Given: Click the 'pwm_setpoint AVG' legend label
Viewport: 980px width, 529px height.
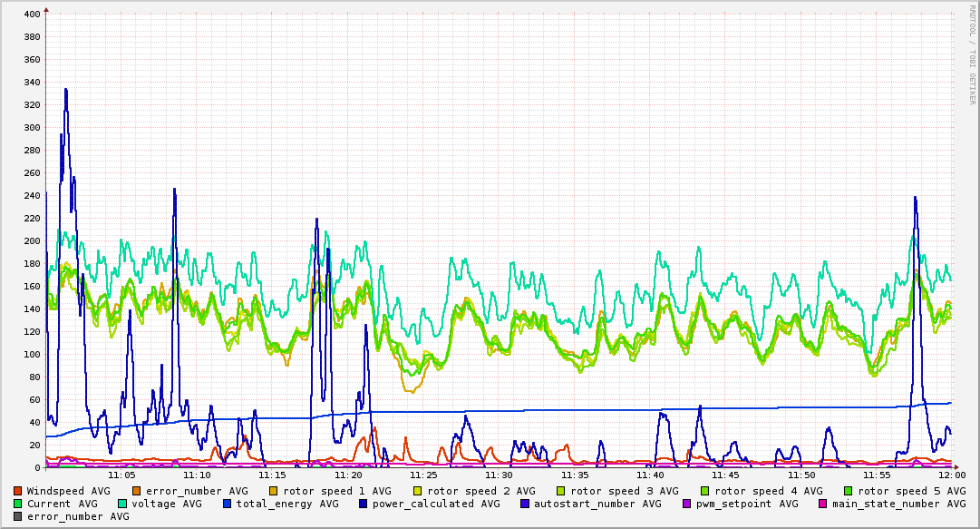Looking at the screenshot, I should point(748,504).
